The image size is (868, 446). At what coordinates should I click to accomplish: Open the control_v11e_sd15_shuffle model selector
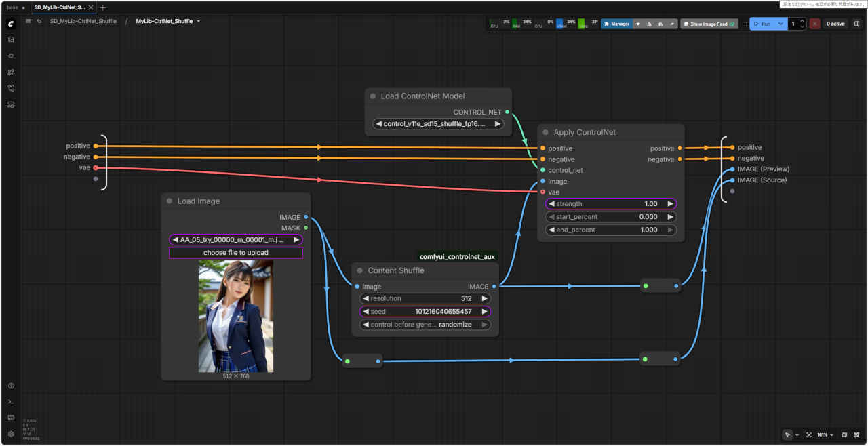(x=439, y=124)
